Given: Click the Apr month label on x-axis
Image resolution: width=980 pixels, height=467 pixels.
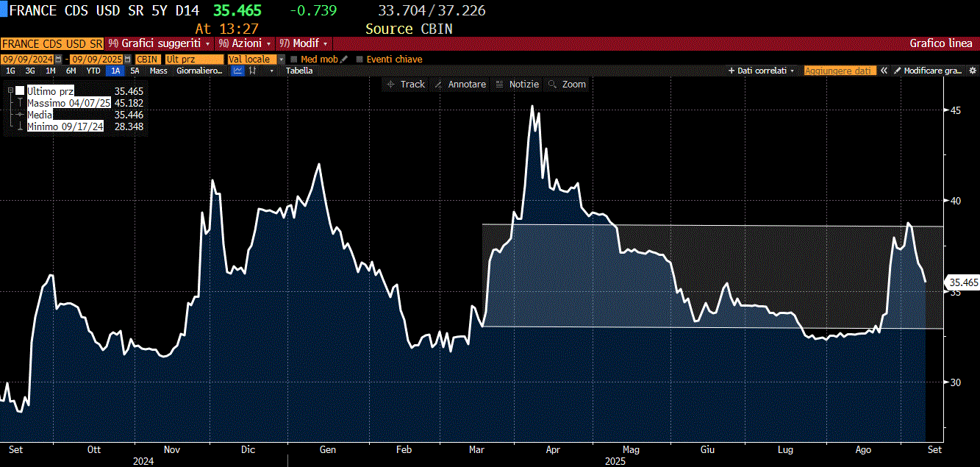Looking at the screenshot, I should 553,449.
